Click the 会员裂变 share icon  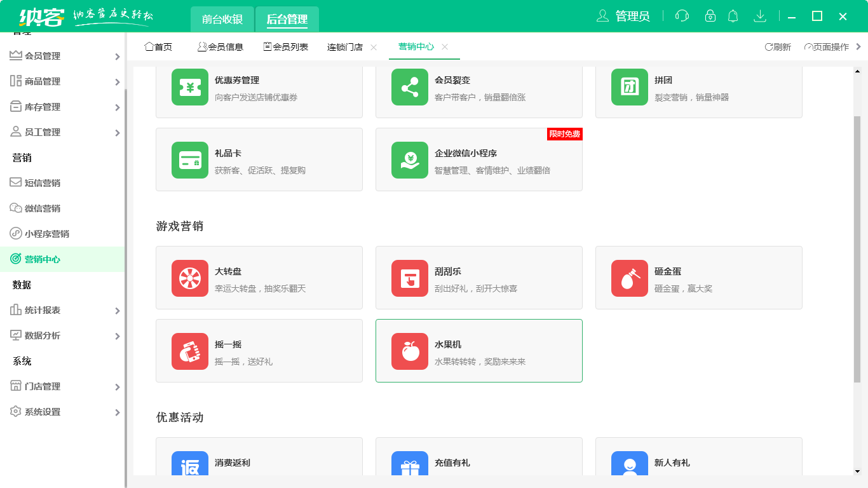410,87
